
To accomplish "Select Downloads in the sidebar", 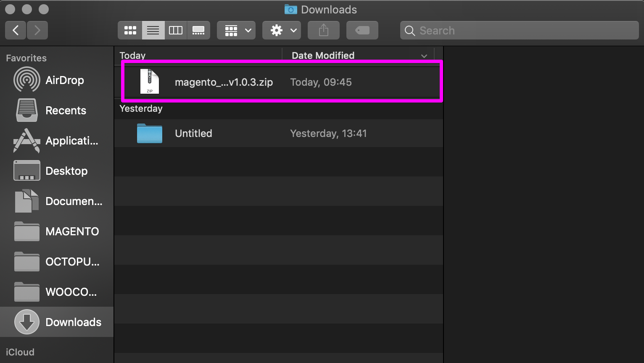I will pos(57,322).
